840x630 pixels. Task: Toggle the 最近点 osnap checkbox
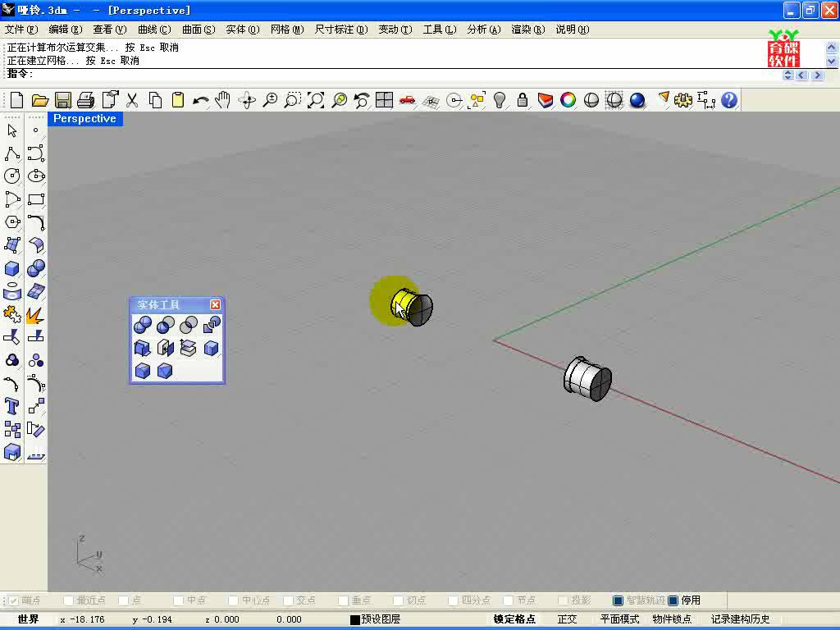68,600
